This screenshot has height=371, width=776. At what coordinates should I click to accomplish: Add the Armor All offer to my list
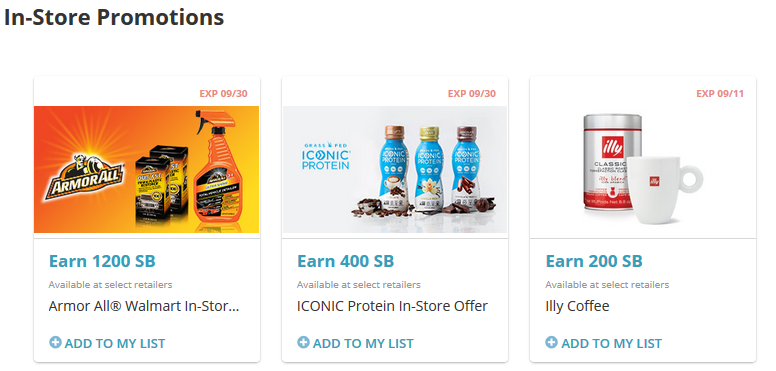tap(107, 343)
